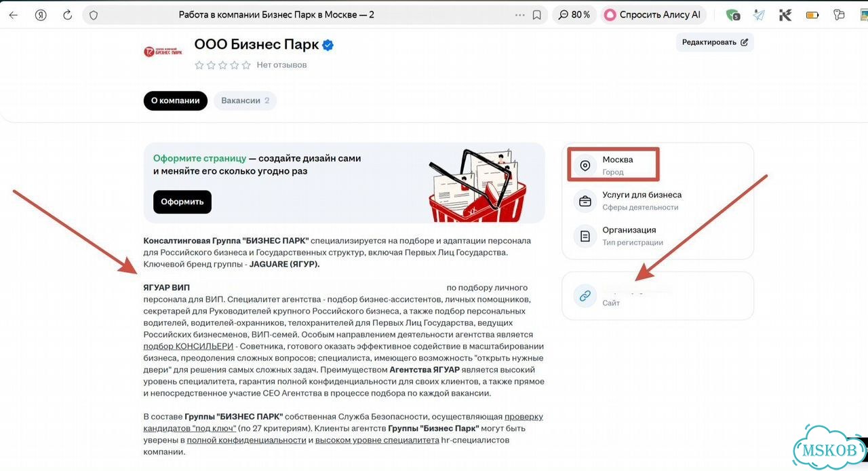Open the высоком уровне специалитета link

point(377,440)
